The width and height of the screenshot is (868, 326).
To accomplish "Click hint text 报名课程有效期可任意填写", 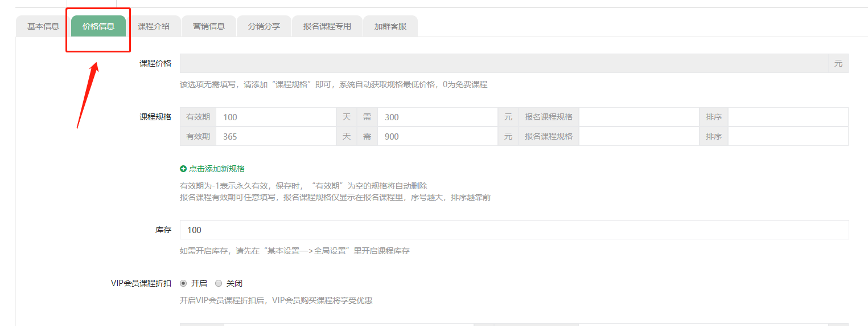I will [335, 197].
